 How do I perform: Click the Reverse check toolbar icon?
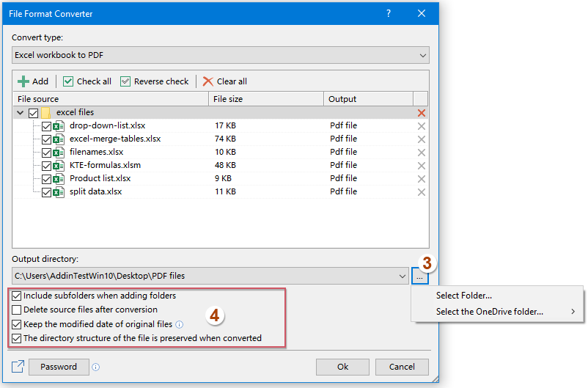[125, 81]
